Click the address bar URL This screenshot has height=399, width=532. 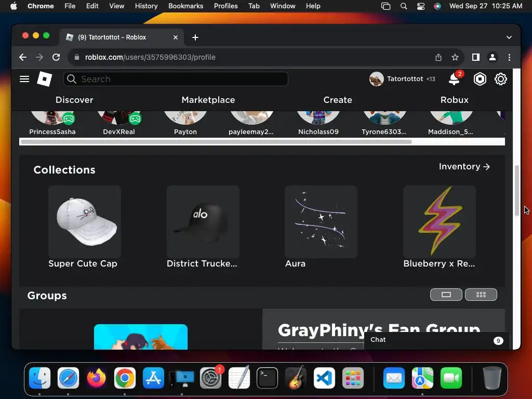point(150,57)
